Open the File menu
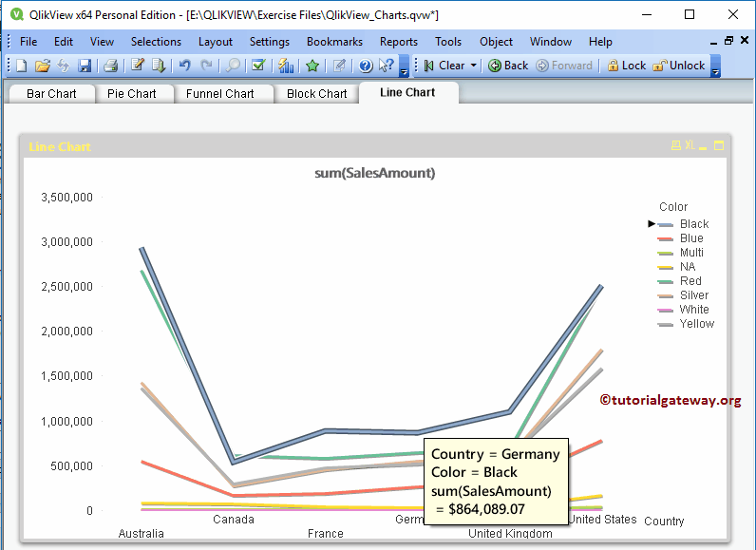Image resolution: width=756 pixels, height=550 pixels. pos(28,42)
